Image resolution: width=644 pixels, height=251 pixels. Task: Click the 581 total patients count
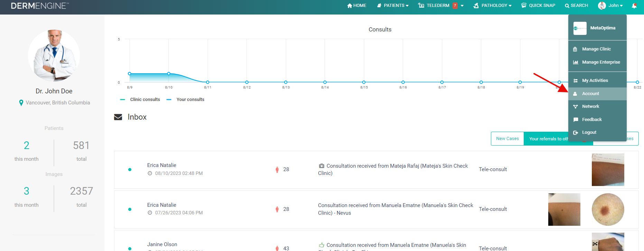click(x=81, y=146)
